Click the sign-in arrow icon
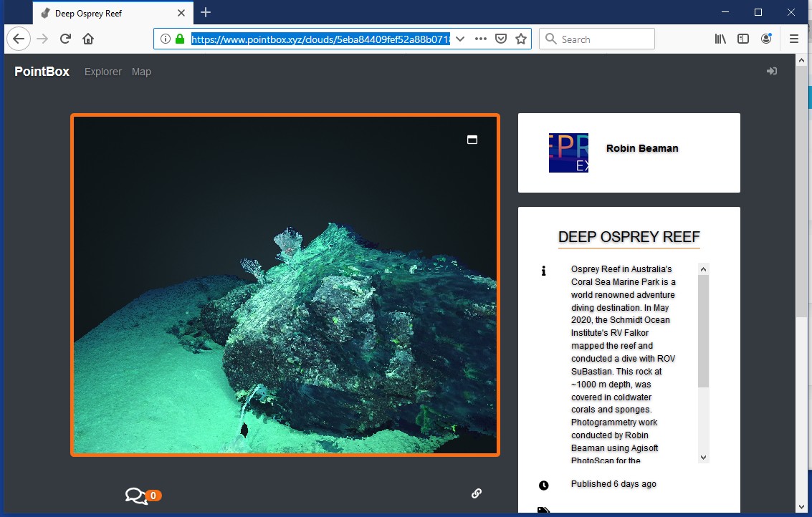The height and width of the screenshot is (517, 812). pos(772,71)
